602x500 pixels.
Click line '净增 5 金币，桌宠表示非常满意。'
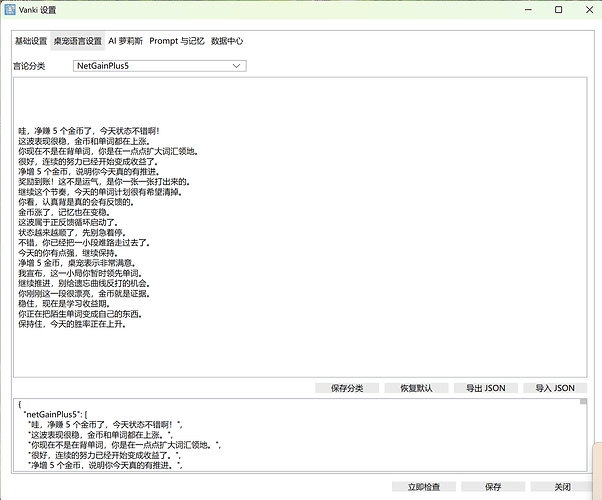coord(77,263)
